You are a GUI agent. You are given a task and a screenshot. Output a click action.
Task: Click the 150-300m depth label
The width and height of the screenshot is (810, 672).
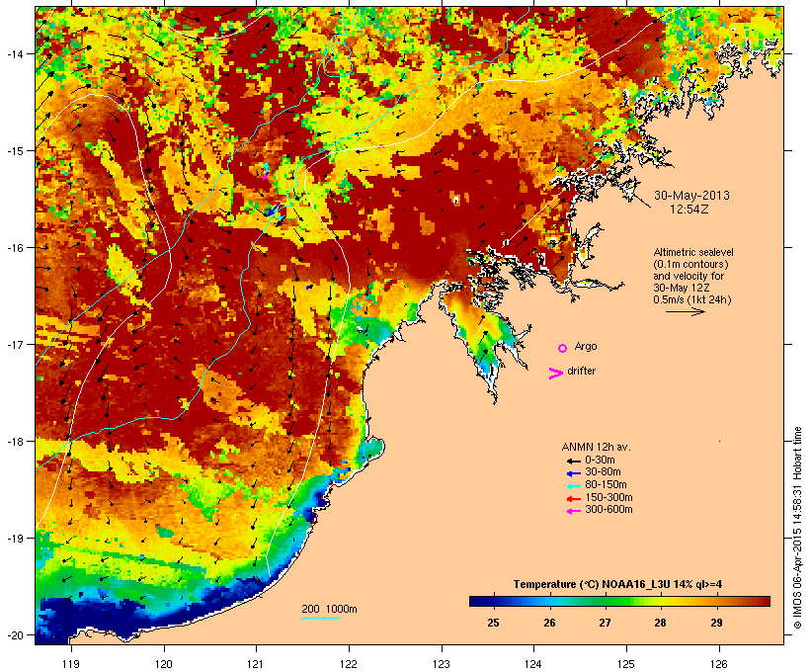pos(608,497)
